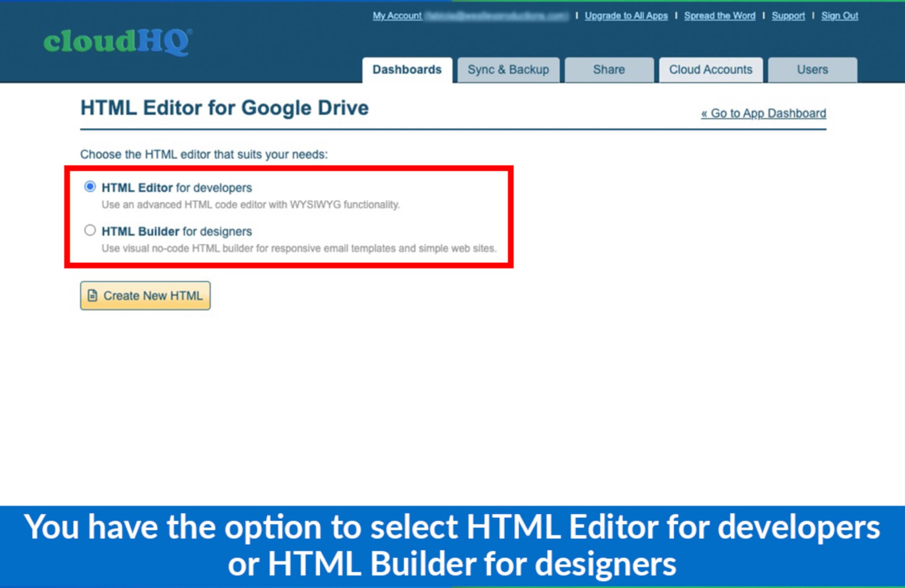Image resolution: width=905 pixels, height=588 pixels.
Task: Select HTML Editor for developers radio
Action: [x=90, y=187]
